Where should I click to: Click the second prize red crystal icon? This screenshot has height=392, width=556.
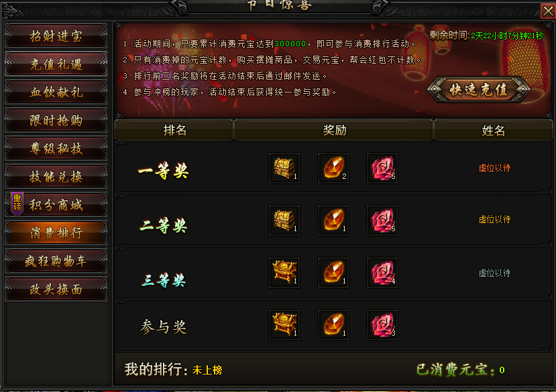(382, 220)
